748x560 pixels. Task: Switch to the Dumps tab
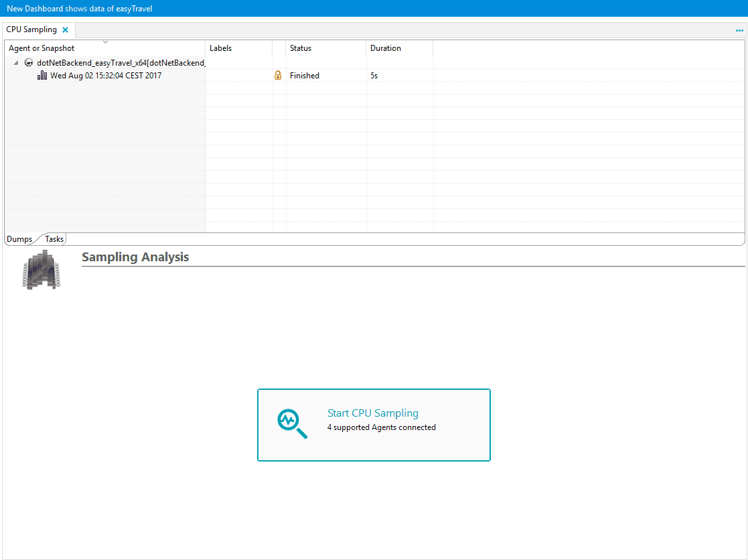coord(19,239)
